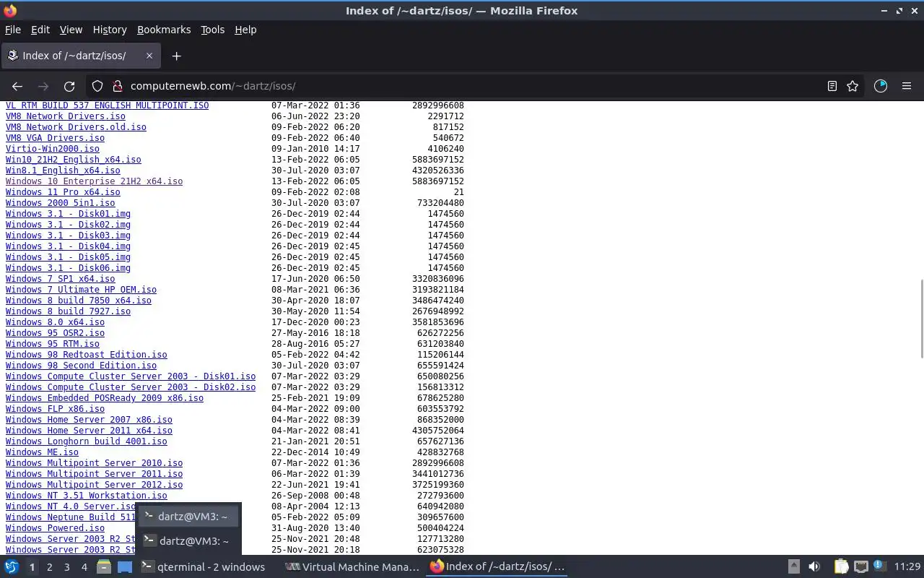Image resolution: width=924 pixels, height=578 pixels.
Task: Download Windows Longhorn build 4001.iso
Action: [x=86, y=441]
